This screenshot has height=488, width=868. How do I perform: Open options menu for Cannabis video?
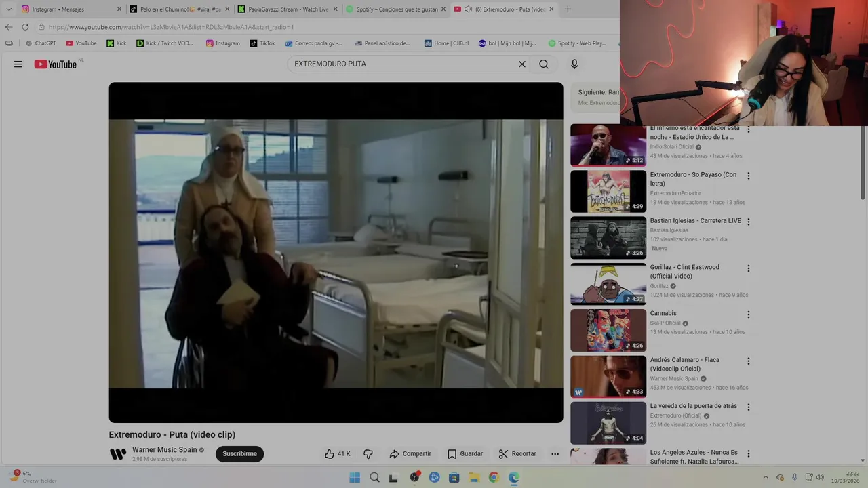pos(749,314)
